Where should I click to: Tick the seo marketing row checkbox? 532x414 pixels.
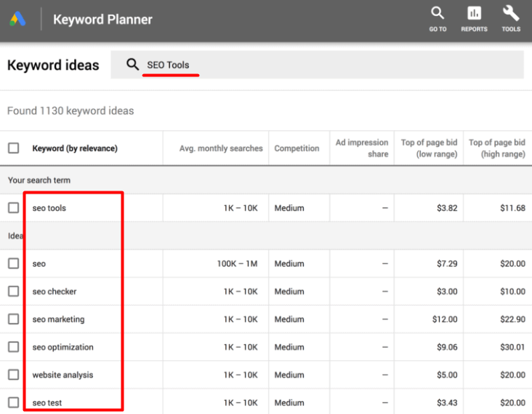point(13,319)
